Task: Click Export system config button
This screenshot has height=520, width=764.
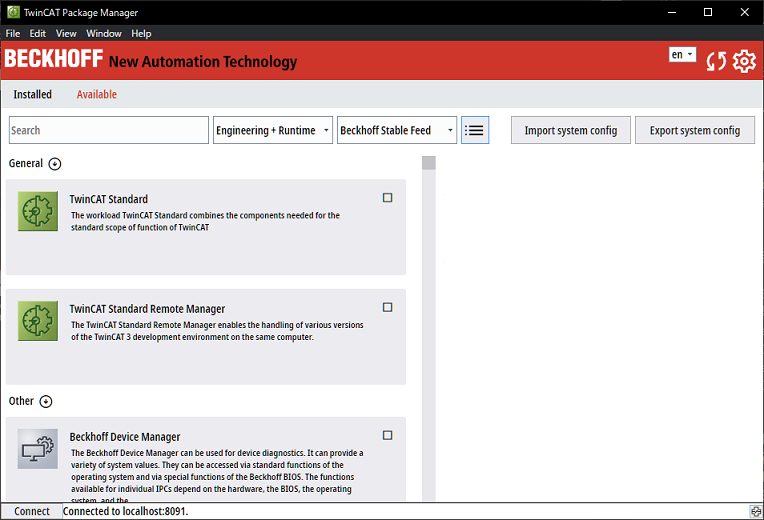Action: (695, 130)
